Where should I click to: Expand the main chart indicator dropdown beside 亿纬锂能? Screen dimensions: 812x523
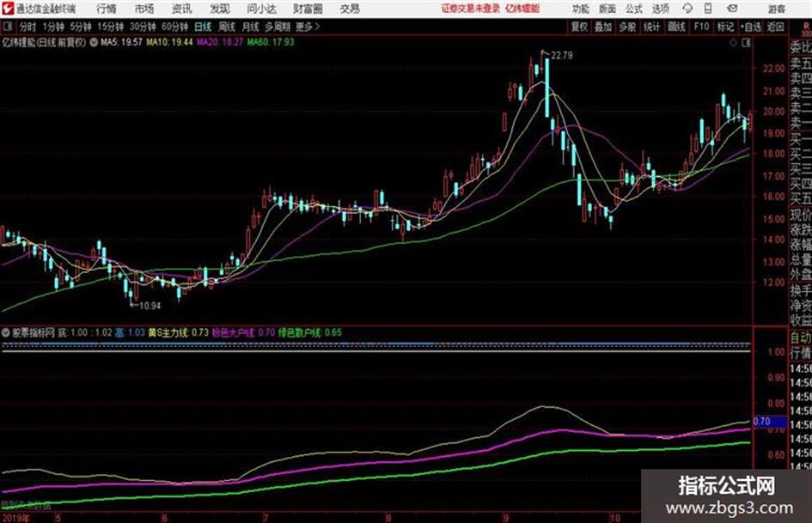tap(94, 42)
